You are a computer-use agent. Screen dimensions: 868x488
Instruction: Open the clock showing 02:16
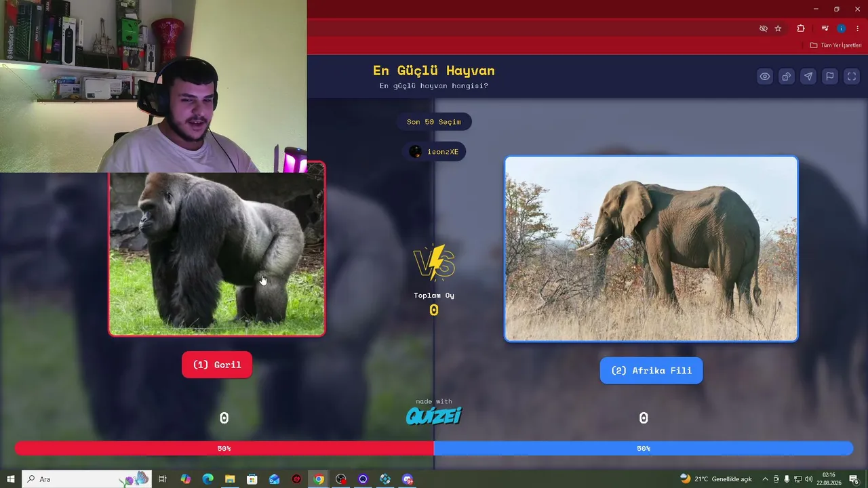pyautogui.click(x=829, y=479)
